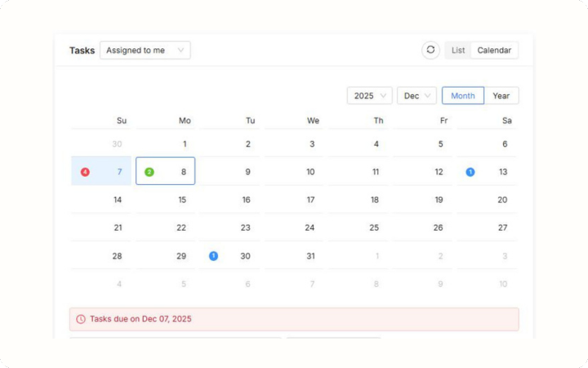Select December 2 in the calendar
The width and height of the screenshot is (588, 368).
coord(229,143)
